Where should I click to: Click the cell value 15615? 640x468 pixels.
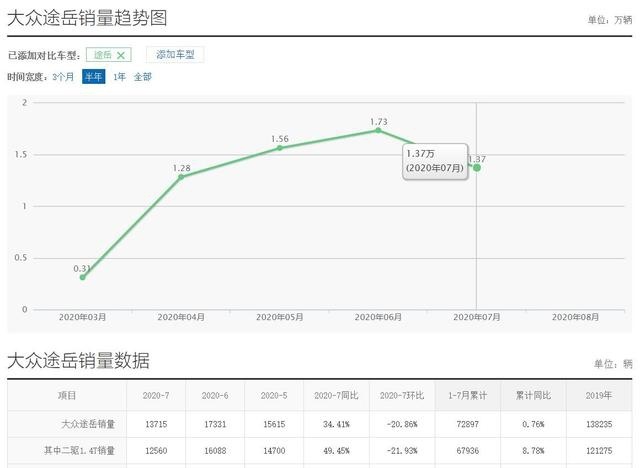tap(274, 424)
